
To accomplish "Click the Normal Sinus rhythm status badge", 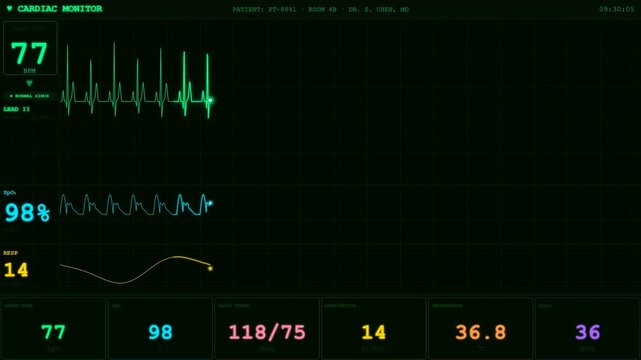I will pos(29,96).
